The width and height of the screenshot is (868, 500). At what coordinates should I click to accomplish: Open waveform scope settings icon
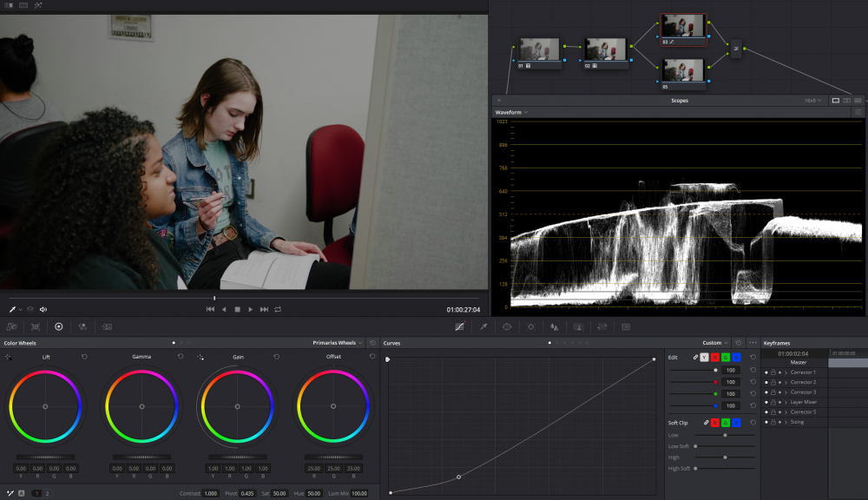pyautogui.click(x=858, y=112)
